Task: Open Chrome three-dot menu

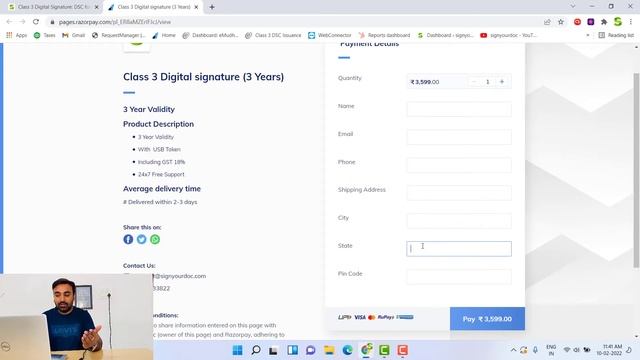Action: click(631, 22)
